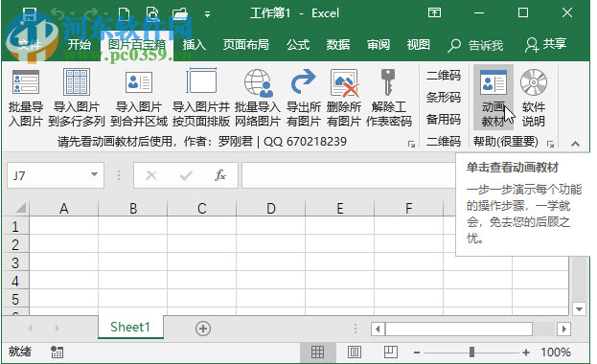The image size is (597, 364).
Task: Add a new sheet with plus icon
Action: click(x=203, y=329)
